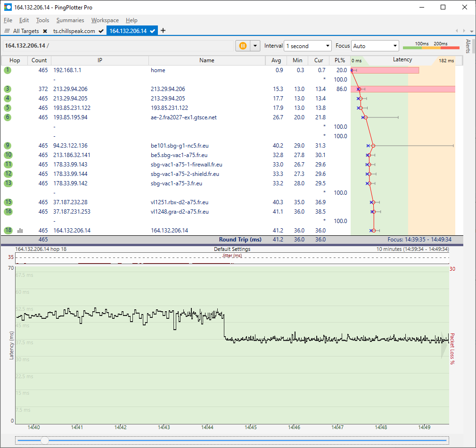Switch to the ts.chillspeak.com tab
The height and width of the screenshot is (448, 476).
74,31
